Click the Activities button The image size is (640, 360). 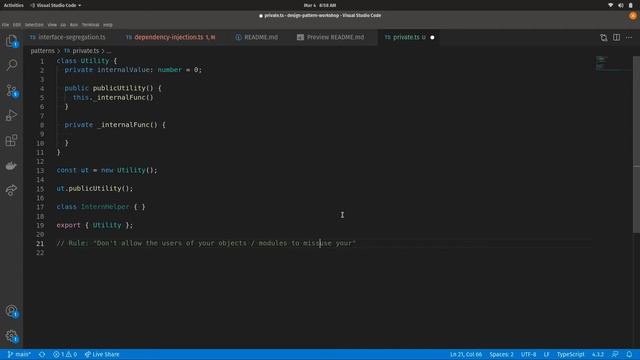(13, 5)
